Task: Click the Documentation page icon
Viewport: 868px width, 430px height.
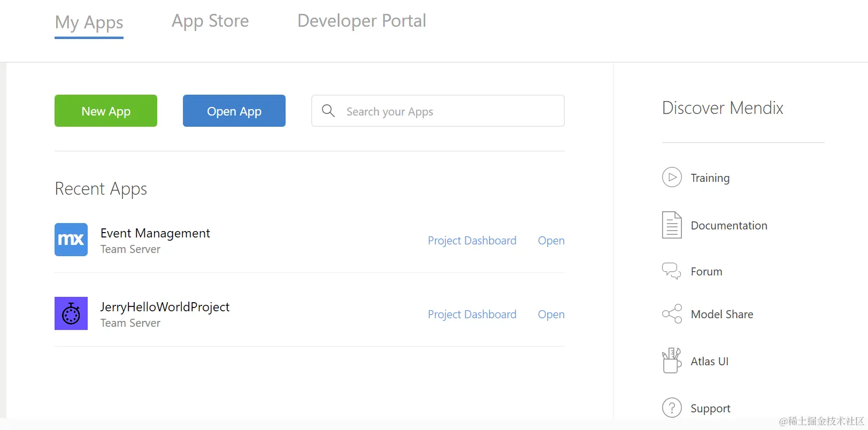Action: tap(672, 225)
